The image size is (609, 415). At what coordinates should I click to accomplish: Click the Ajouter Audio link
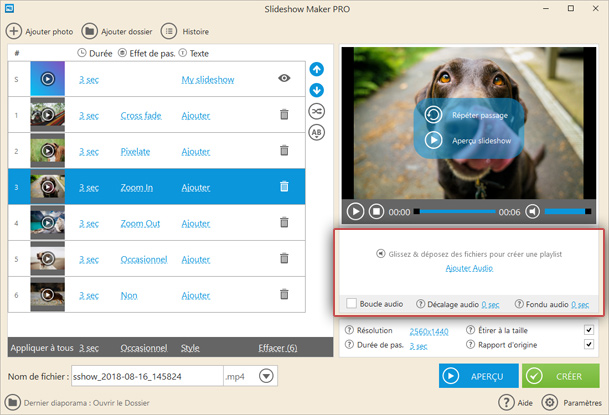469,268
